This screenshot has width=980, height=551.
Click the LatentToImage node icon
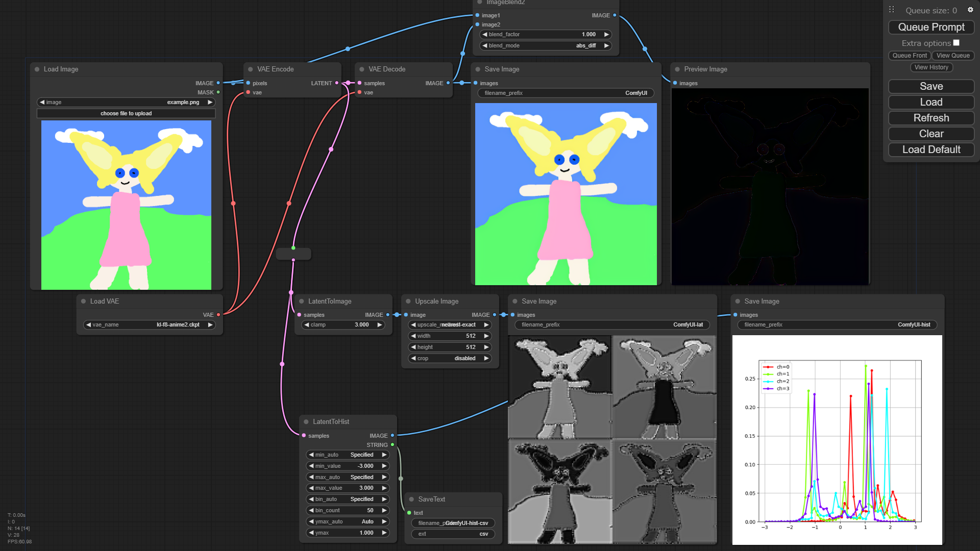[x=301, y=302]
